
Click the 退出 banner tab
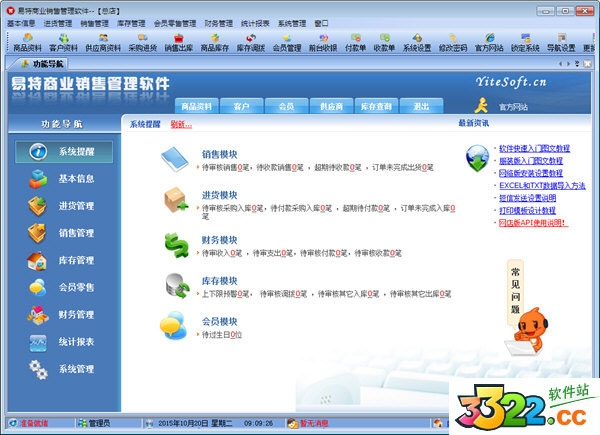click(421, 106)
